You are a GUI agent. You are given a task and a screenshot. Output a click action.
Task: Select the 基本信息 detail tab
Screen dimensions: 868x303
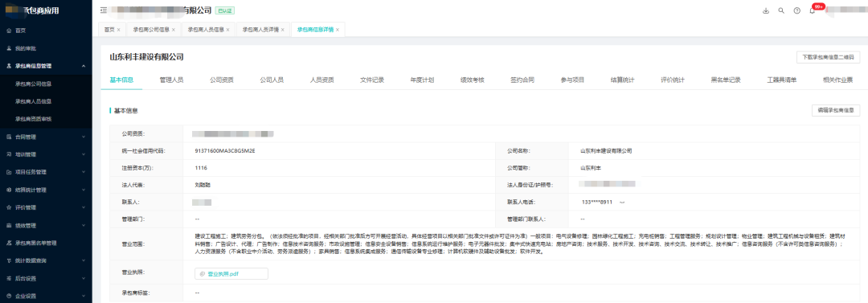tap(121, 80)
